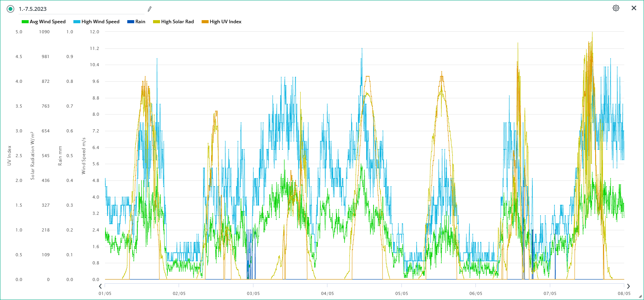Toggle Avg Wind Speed series label

pyautogui.click(x=48, y=22)
